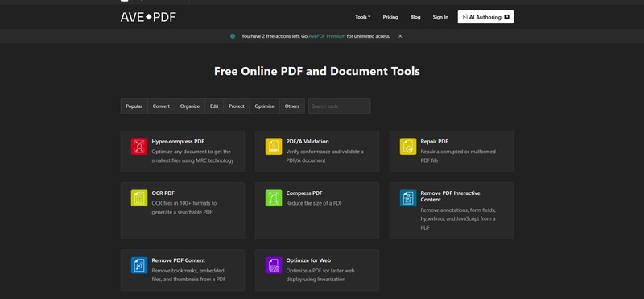Open Hyper-compress PDF tool title
The height and width of the screenshot is (299, 644).
click(x=178, y=142)
